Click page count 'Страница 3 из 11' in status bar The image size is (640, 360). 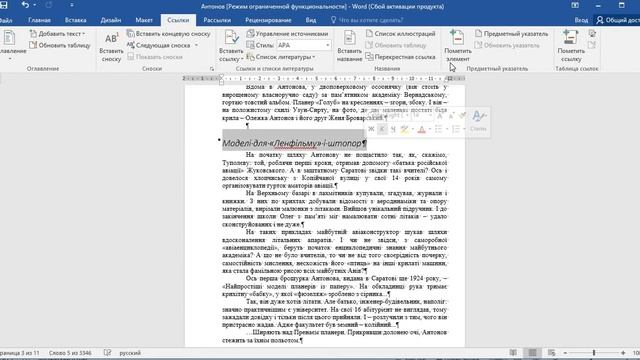click(x=20, y=353)
